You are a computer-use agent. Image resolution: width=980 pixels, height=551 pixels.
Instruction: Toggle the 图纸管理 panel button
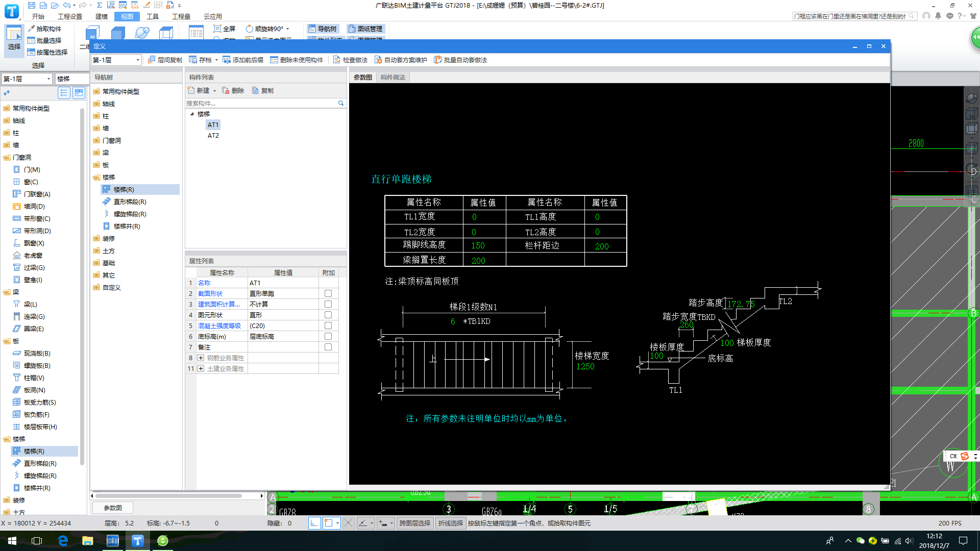coord(365,29)
